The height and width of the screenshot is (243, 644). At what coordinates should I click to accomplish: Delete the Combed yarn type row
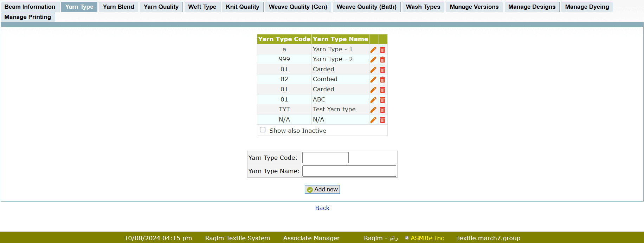tap(382, 80)
